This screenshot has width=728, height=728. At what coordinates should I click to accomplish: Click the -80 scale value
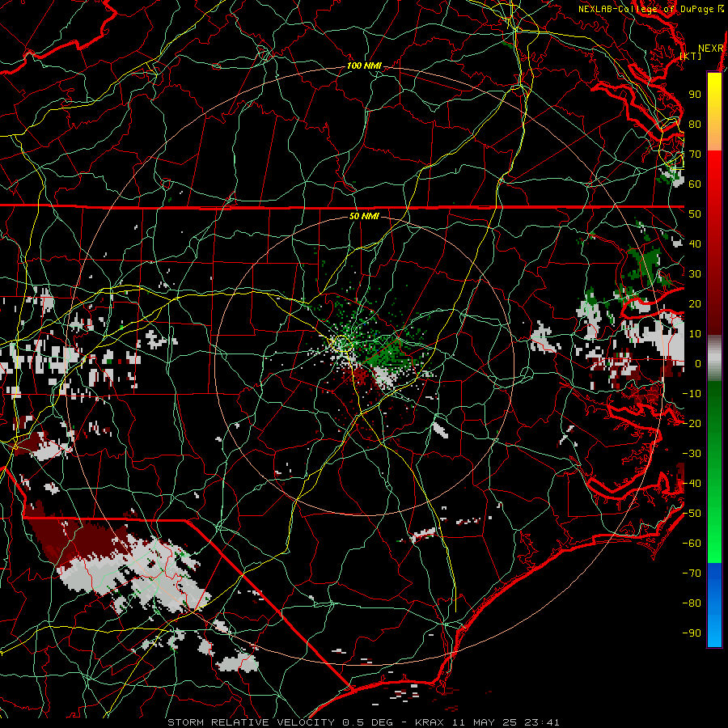(x=692, y=603)
